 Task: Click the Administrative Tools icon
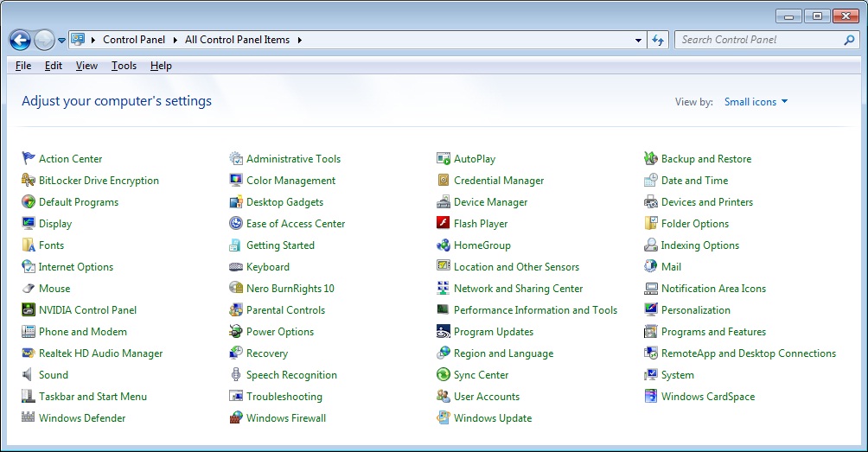[236, 159]
